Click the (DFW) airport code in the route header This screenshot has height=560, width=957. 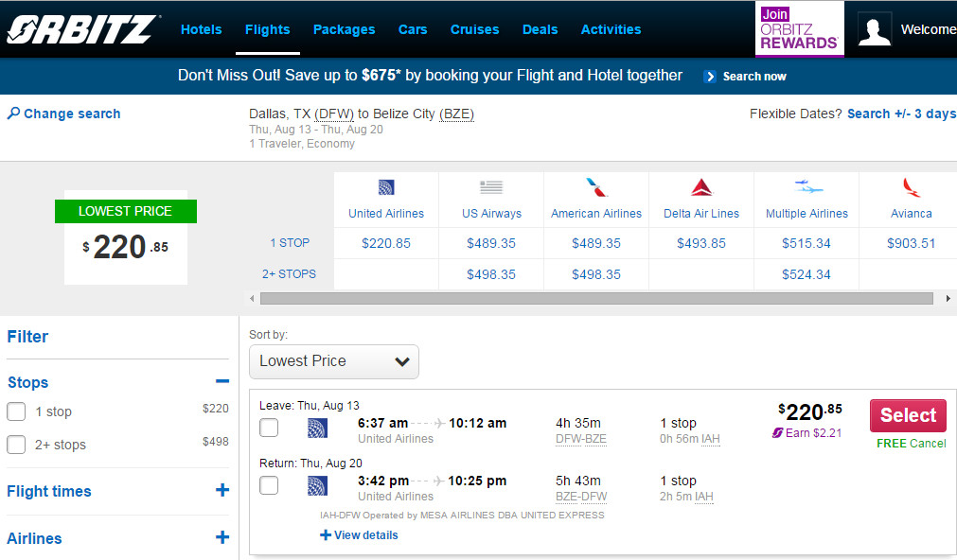pyautogui.click(x=334, y=114)
